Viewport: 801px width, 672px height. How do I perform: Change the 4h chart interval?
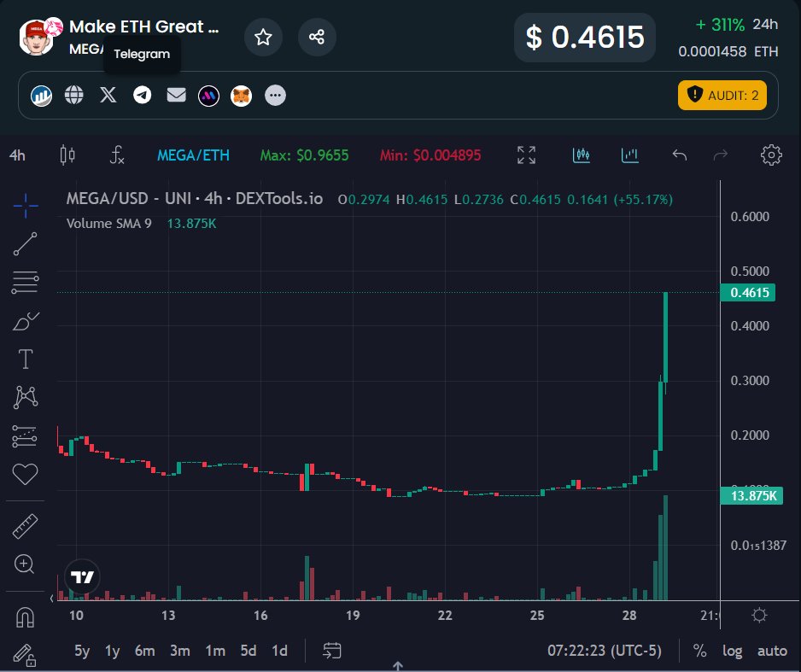[x=17, y=155]
